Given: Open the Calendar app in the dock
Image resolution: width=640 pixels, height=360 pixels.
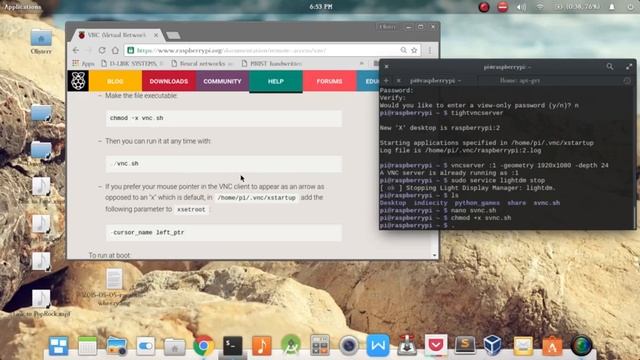Looking at the screenshot, I should [x=87, y=346].
